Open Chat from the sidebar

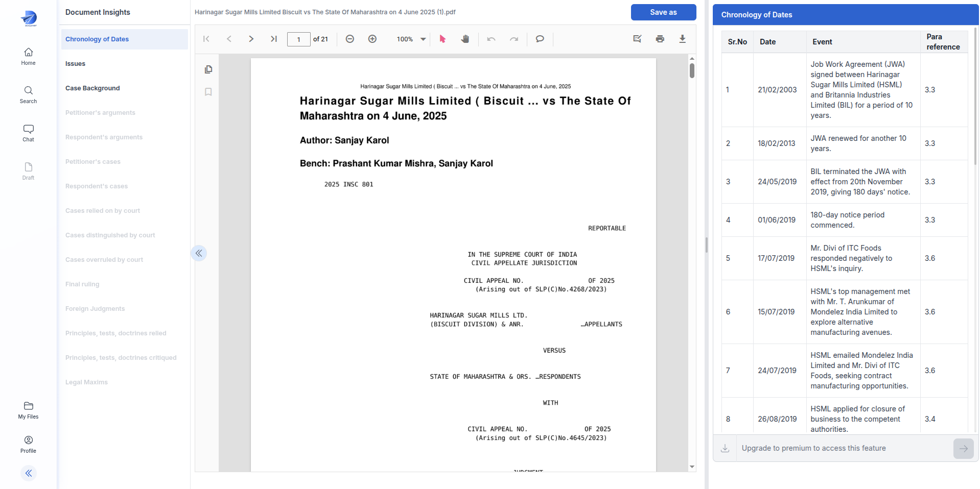coord(29,133)
